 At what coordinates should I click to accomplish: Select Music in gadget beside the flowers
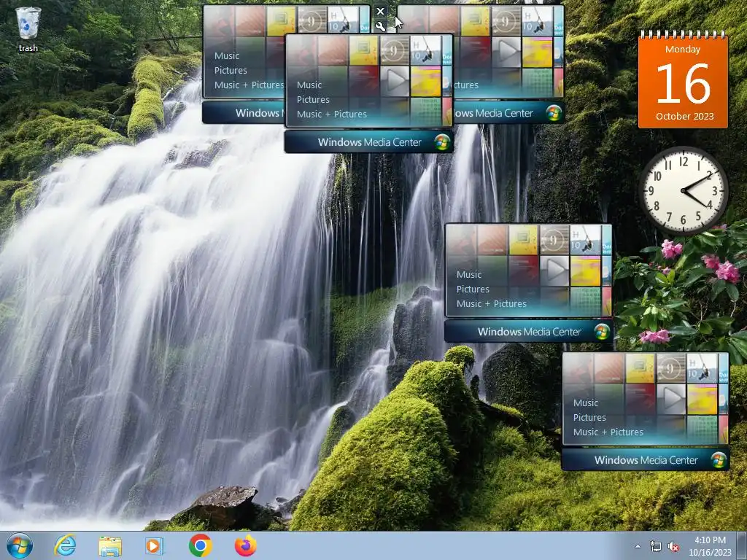[x=469, y=274]
